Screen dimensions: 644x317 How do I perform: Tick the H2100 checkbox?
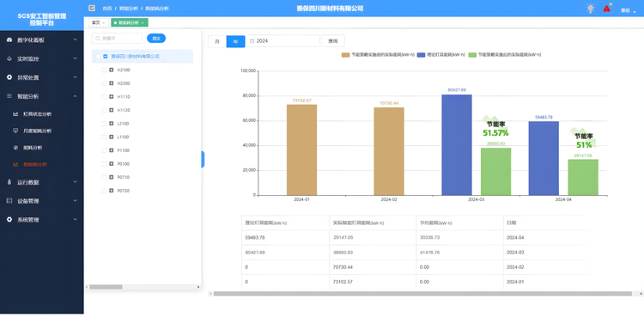[x=104, y=70]
